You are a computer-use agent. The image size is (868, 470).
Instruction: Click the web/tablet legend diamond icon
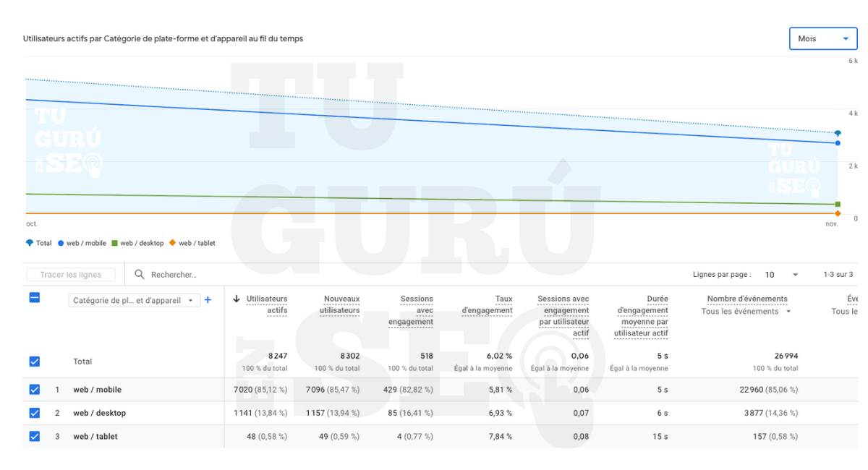pyautogui.click(x=172, y=243)
